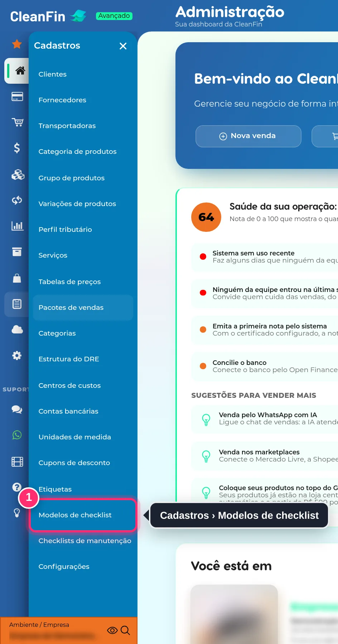Open Coloque seus produtos no topo suggestion
338x644 pixels.
[265, 491]
